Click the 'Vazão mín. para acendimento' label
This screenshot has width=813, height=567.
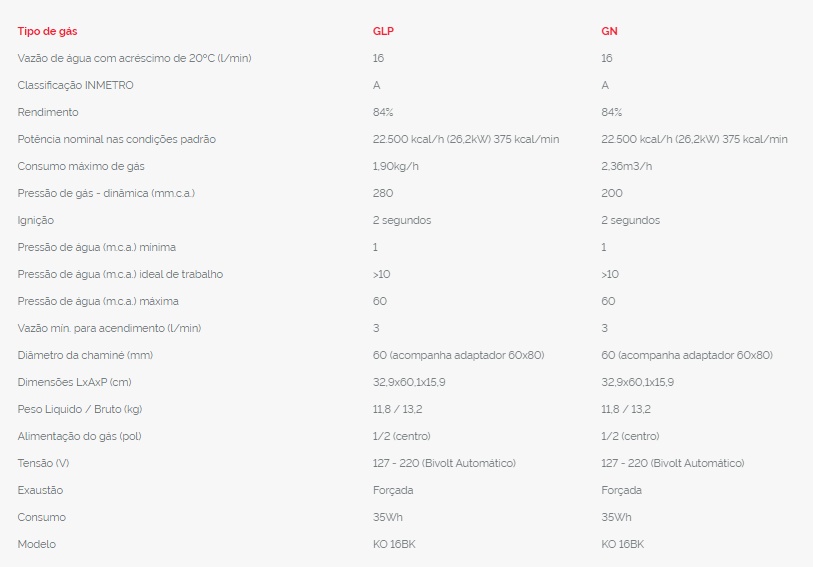pos(104,328)
